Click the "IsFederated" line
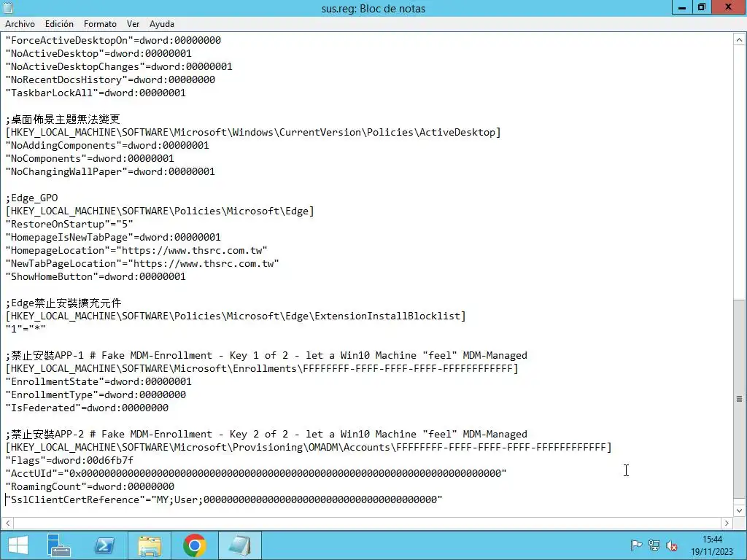747x560 pixels. pyautogui.click(x=87, y=408)
